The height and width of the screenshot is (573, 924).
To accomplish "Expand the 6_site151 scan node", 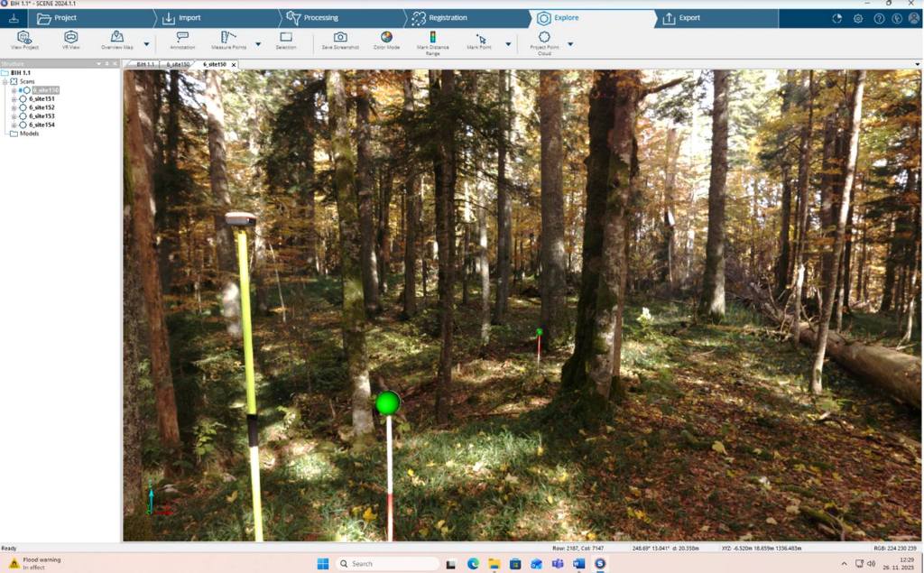I will [14, 98].
